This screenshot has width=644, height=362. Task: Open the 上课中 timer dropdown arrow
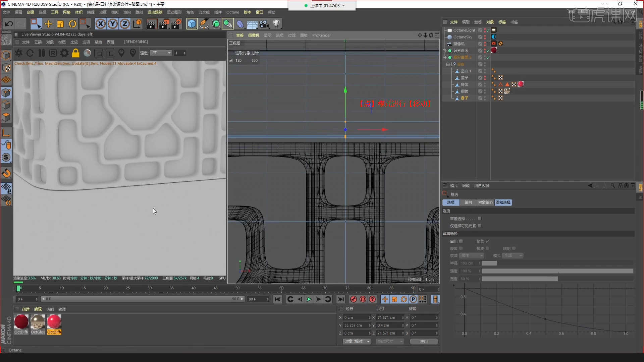[x=343, y=6]
